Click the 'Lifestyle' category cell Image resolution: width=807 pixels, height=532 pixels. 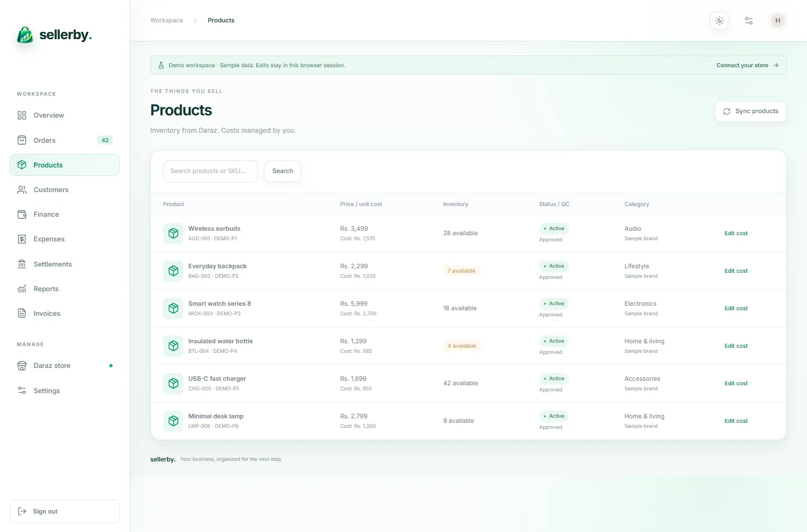[x=637, y=266]
